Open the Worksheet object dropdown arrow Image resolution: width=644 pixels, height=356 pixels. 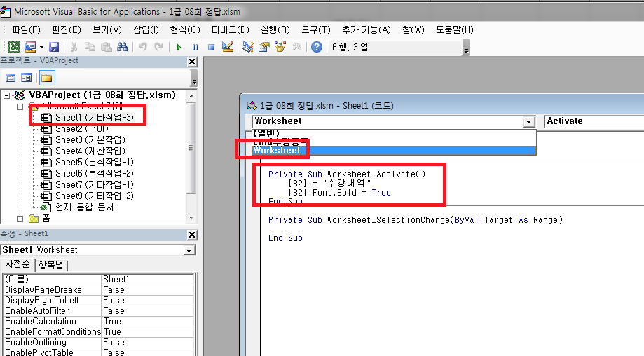coord(529,121)
